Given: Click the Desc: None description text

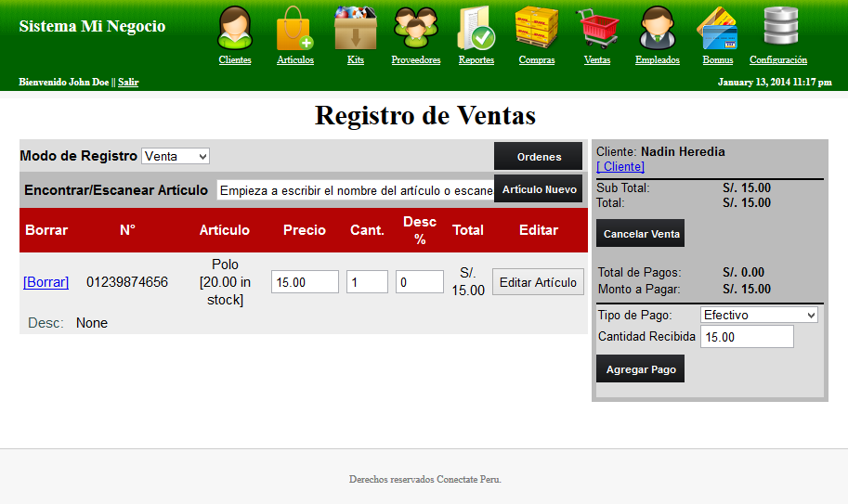Looking at the screenshot, I should [x=68, y=323].
